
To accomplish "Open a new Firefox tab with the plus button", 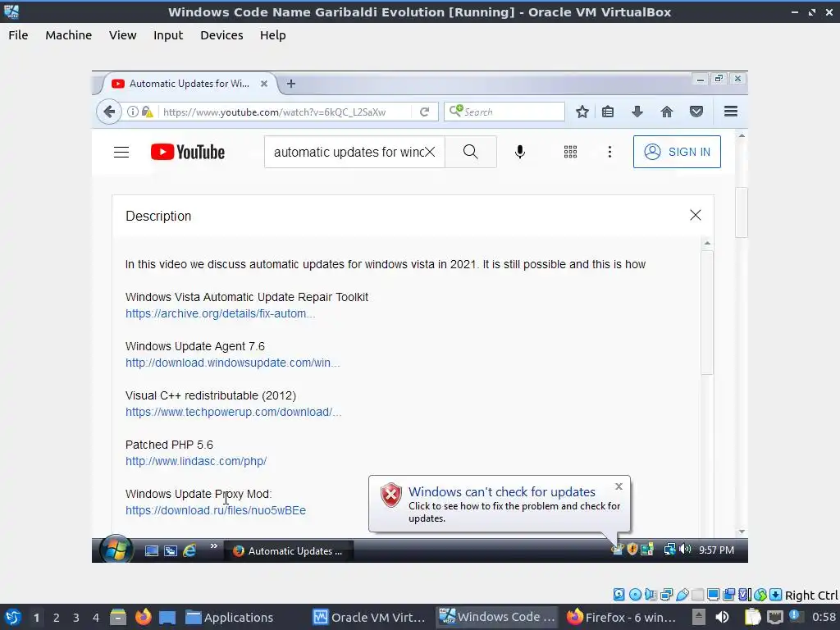I will tap(291, 84).
